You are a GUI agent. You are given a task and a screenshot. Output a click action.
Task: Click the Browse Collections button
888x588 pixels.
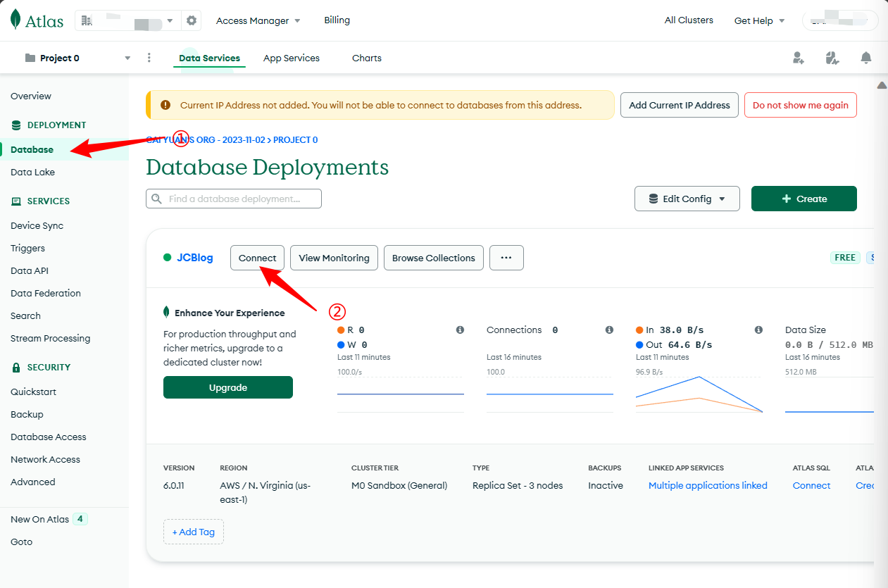[434, 258]
